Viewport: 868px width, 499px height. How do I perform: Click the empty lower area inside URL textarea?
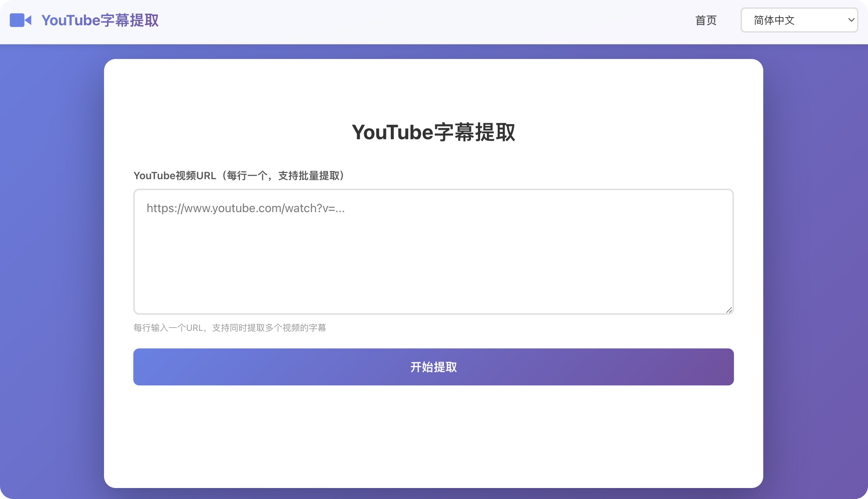tap(433, 282)
